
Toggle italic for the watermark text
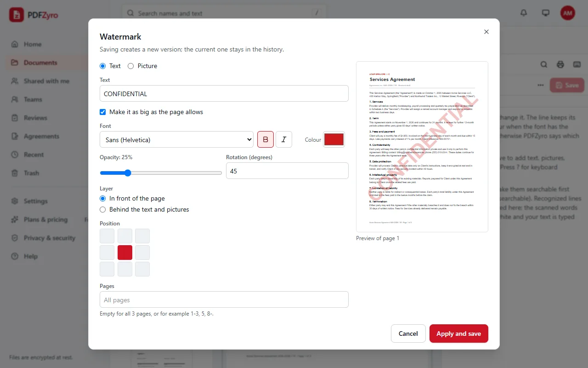click(284, 139)
